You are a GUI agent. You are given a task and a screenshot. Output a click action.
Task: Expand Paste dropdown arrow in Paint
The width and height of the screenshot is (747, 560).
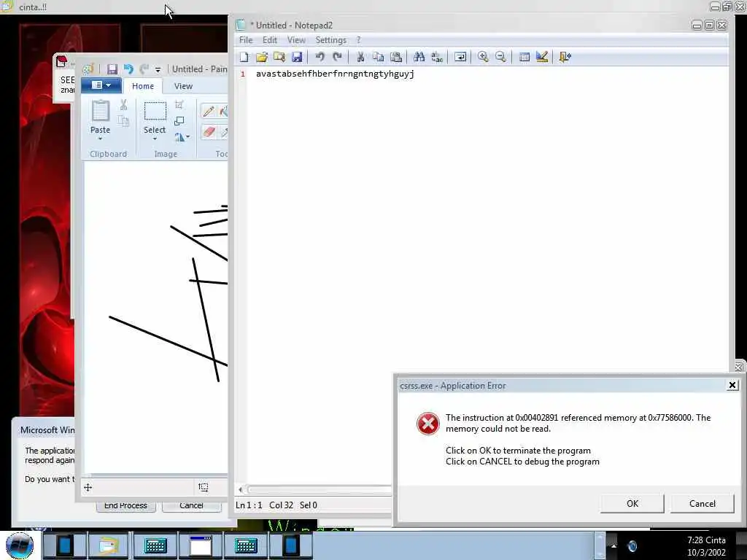(100, 139)
